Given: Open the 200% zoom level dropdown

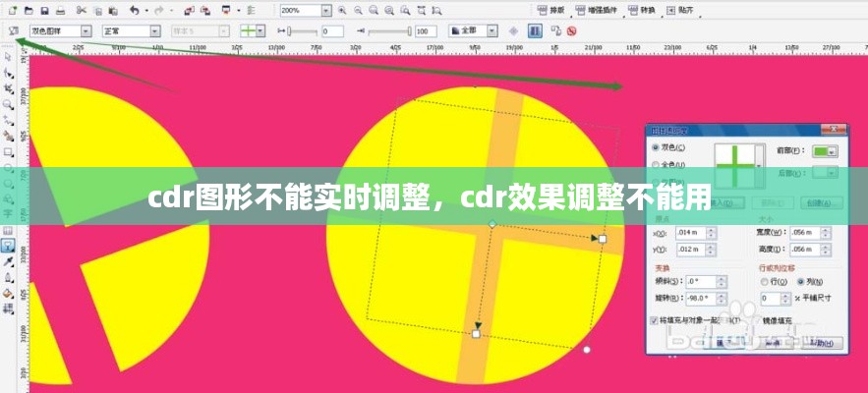Looking at the screenshot, I should pyautogui.click(x=325, y=10).
